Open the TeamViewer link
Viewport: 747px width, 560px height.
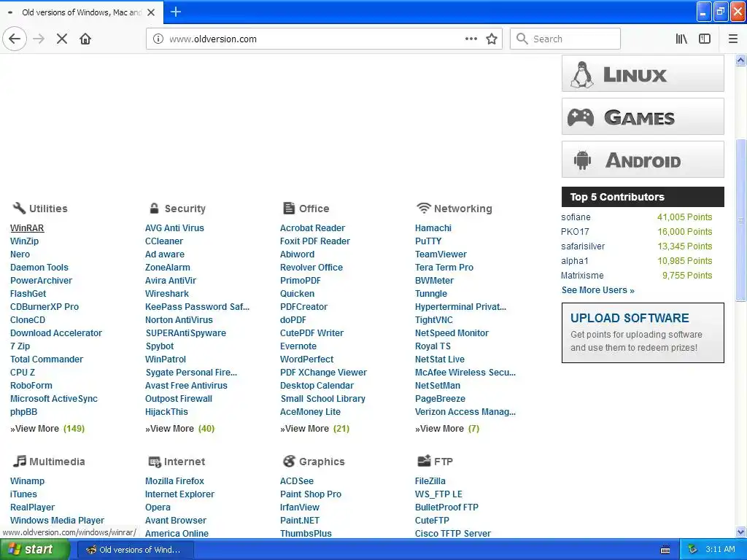(x=441, y=254)
